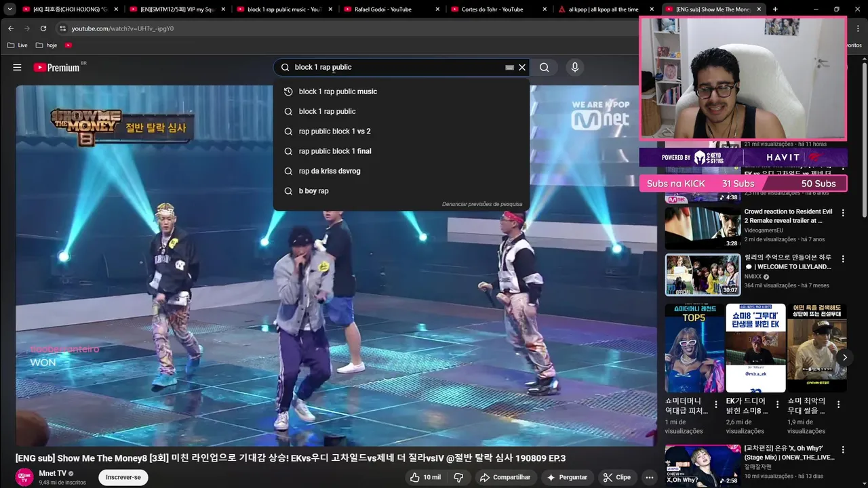868x488 pixels.
Task: Dislike the video with thumbs-down
Action: coord(458,477)
